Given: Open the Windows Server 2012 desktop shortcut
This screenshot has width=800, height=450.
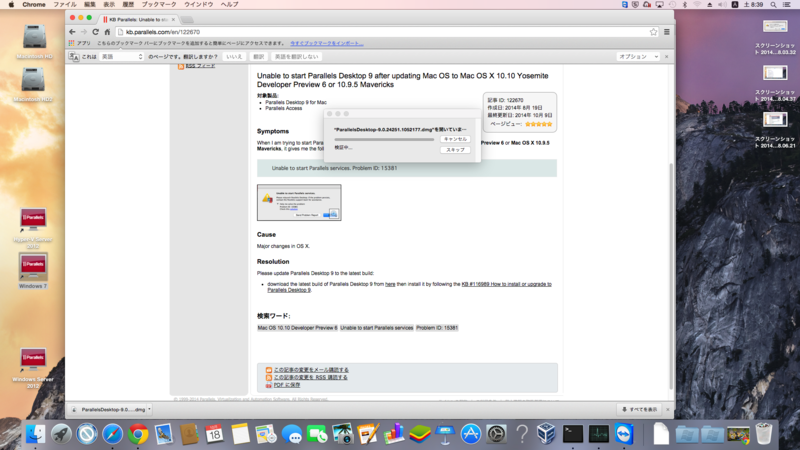Looking at the screenshot, I should click(33, 368).
